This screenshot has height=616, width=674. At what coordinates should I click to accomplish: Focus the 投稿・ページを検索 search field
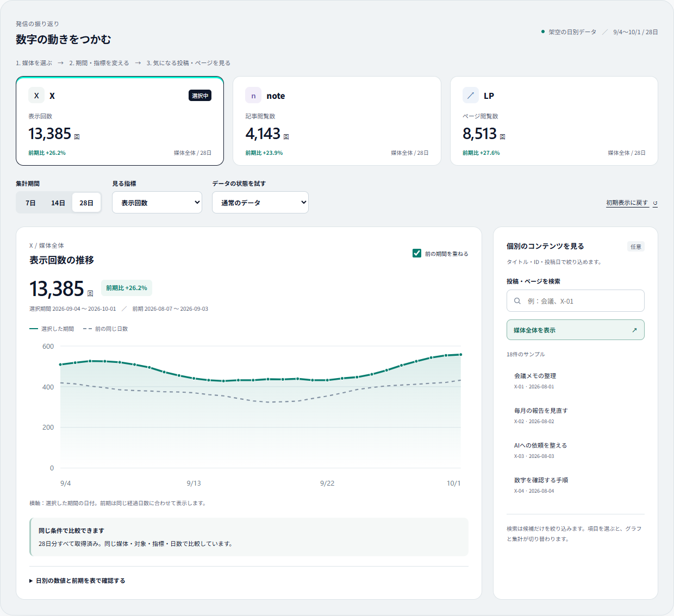[576, 300]
